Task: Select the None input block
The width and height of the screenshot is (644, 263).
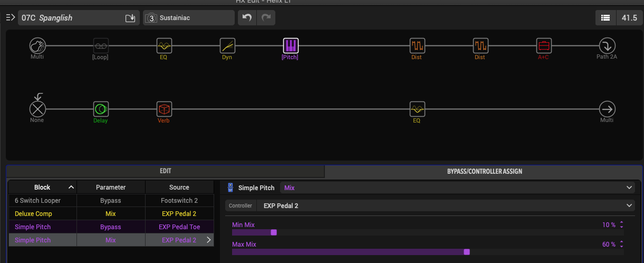Action: pyautogui.click(x=37, y=109)
